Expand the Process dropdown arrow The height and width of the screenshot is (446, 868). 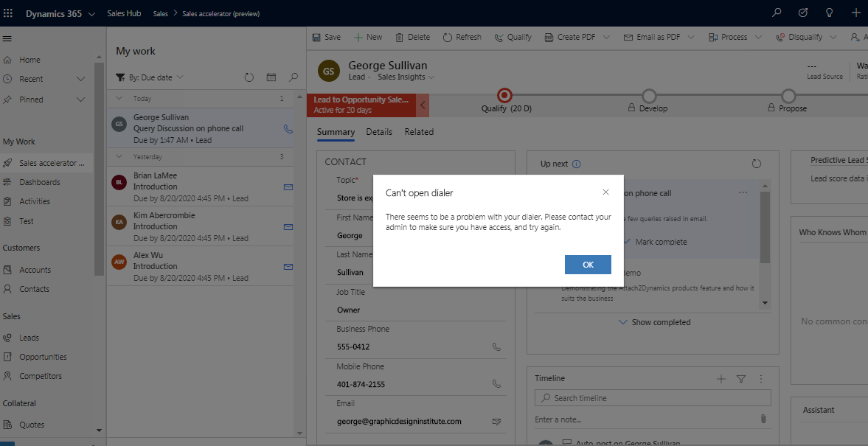pos(758,37)
